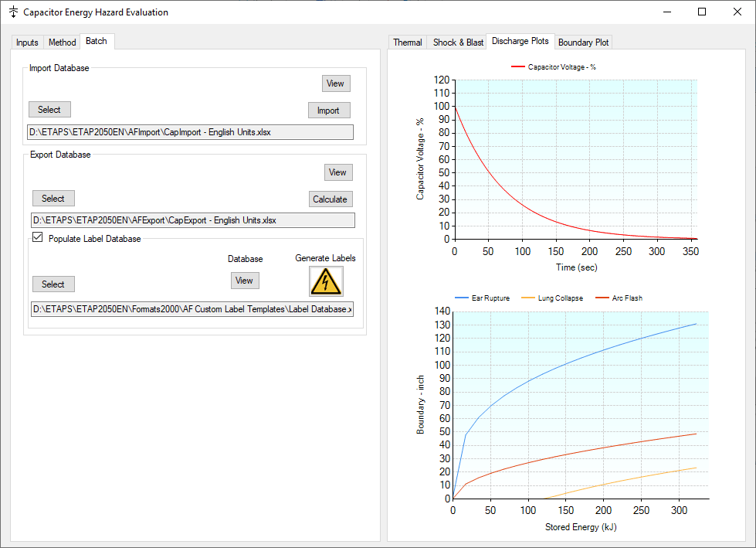756x548 pixels.
Task: Open the Shock & Blast tab
Action: click(456, 43)
